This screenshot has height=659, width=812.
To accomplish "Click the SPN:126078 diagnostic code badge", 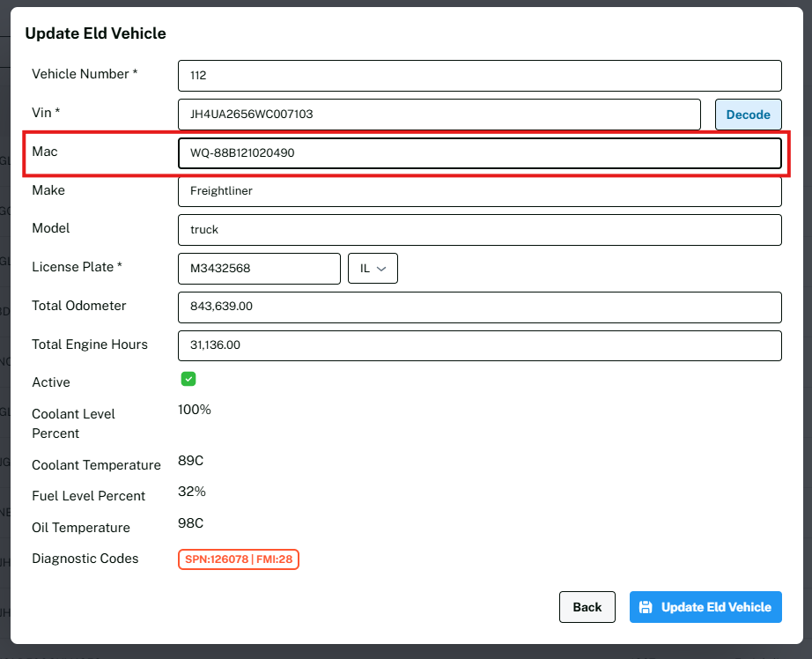I will tap(239, 559).
